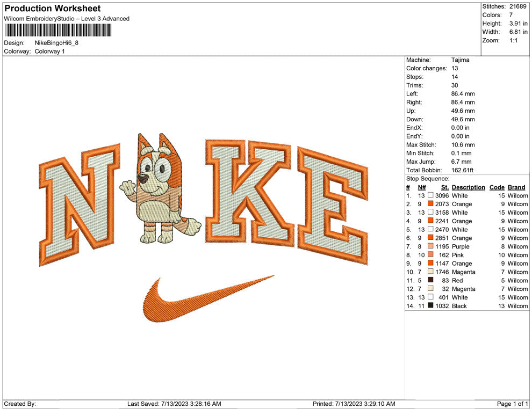Click stitch count '32' in row 12

click(x=445, y=289)
